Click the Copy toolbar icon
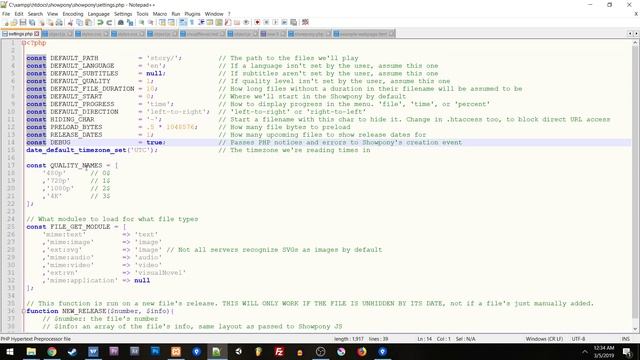The width and height of the screenshot is (640, 360). [79, 22]
